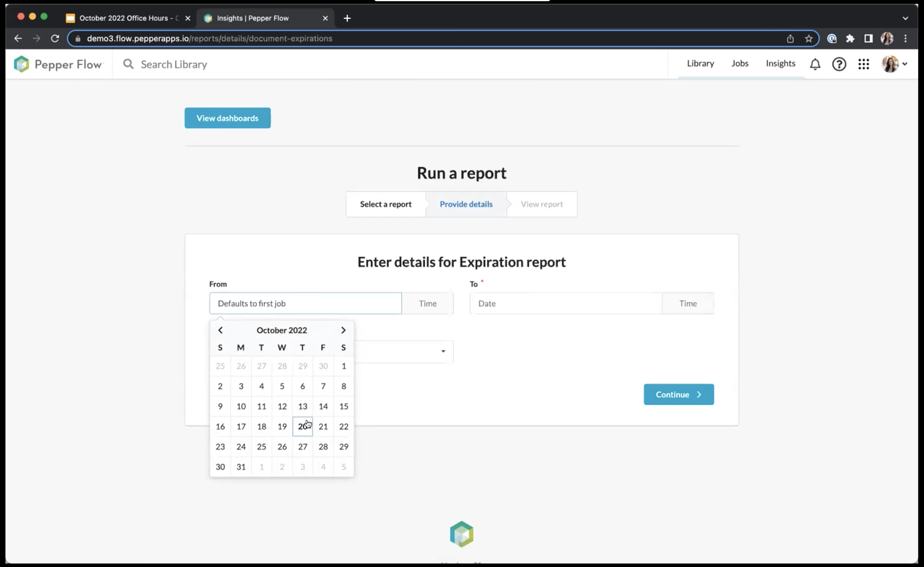Bookmark page with star icon
This screenshot has width=924, height=567.
[x=808, y=39]
